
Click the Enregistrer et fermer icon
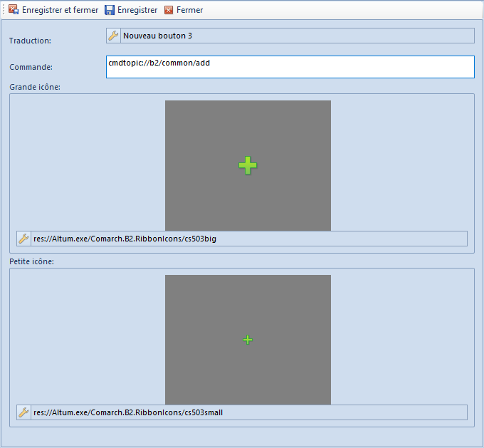(14, 9)
